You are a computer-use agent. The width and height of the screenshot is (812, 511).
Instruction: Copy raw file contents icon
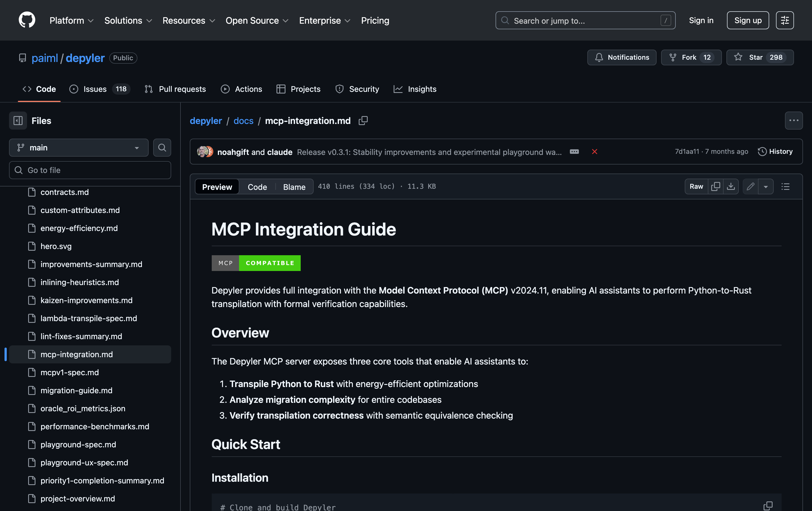point(715,186)
